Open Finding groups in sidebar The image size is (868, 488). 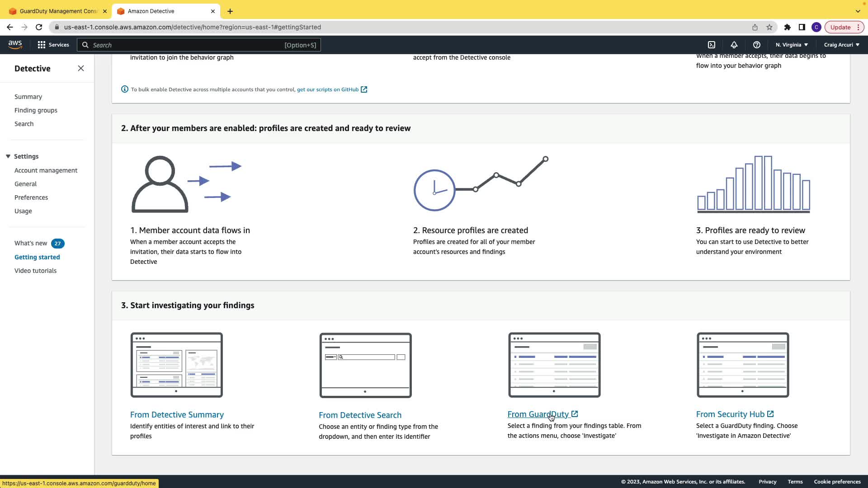pos(36,110)
